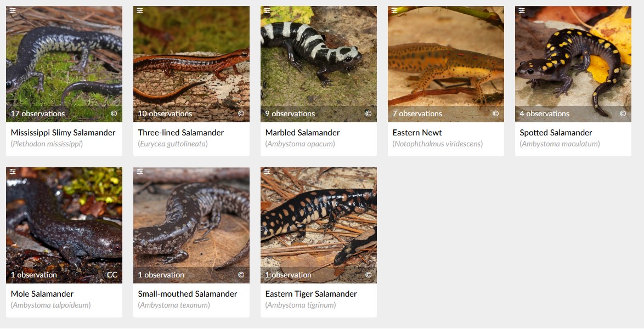The height and width of the screenshot is (329, 644).
Task: Select the Mole Salamander name link
Action: [42, 294]
